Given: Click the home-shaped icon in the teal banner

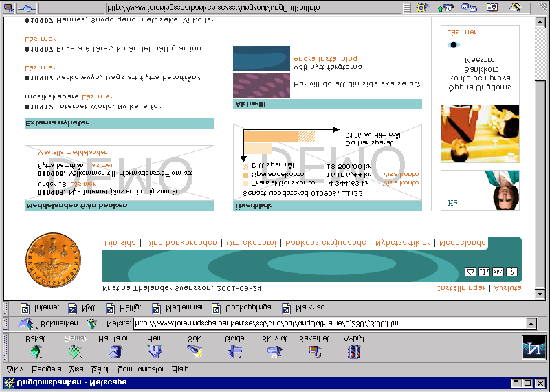Looking at the screenshot, I should click(x=470, y=272).
